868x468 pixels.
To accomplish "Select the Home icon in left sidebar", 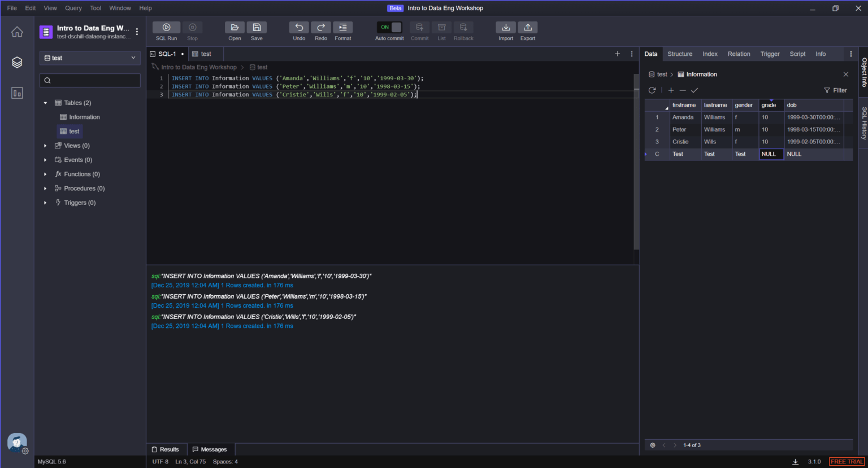I will tap(16, 31).
